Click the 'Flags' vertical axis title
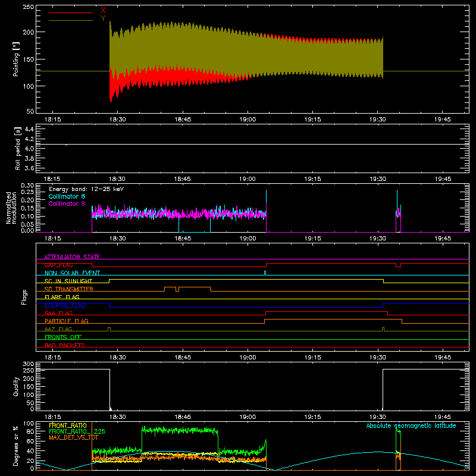The image size is (476, 476). pos(24,297)
